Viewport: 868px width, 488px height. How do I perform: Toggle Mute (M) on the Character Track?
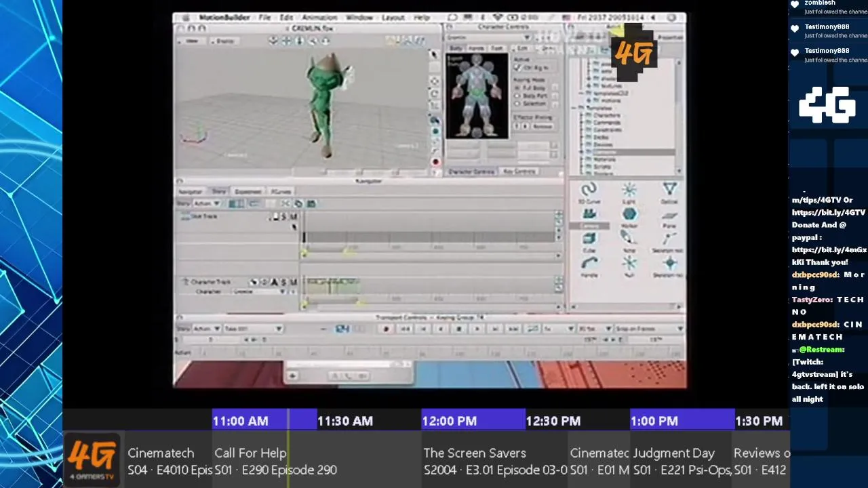coord(293,282)
